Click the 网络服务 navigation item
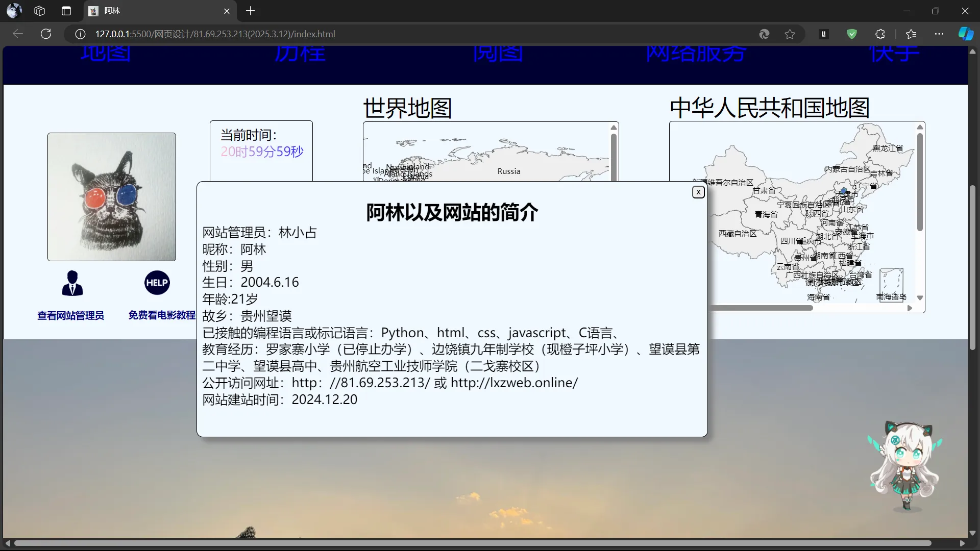Image resolution: width=980 pixels, height=551 pixels. point(696,54)
